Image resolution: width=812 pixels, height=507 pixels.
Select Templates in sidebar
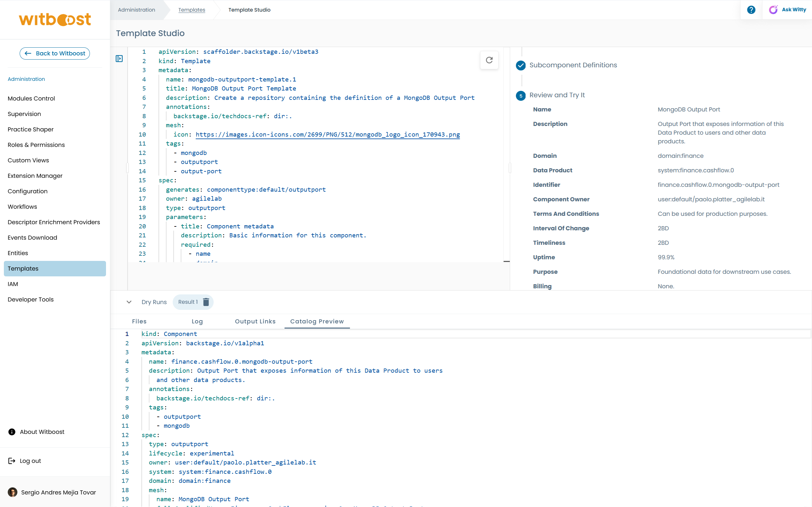tap(55, 268)
